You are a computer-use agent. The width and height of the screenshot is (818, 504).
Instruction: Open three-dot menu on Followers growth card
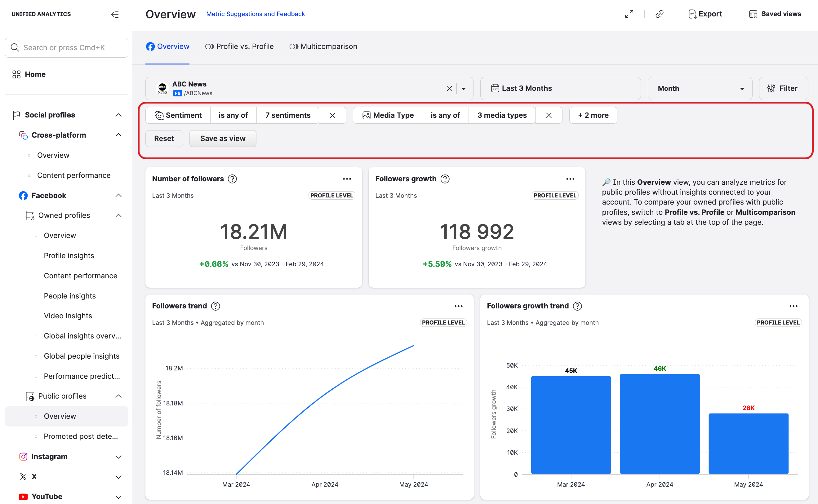570,179
